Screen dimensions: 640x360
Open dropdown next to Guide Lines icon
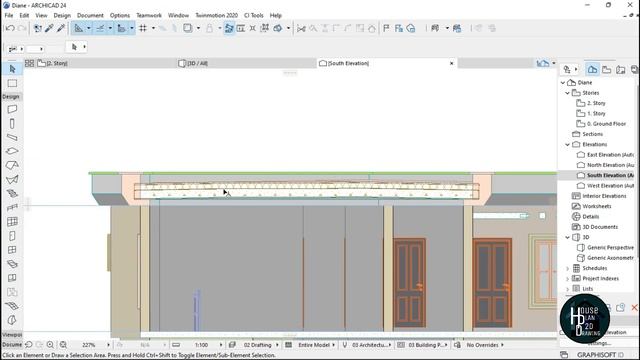[89, 28]
